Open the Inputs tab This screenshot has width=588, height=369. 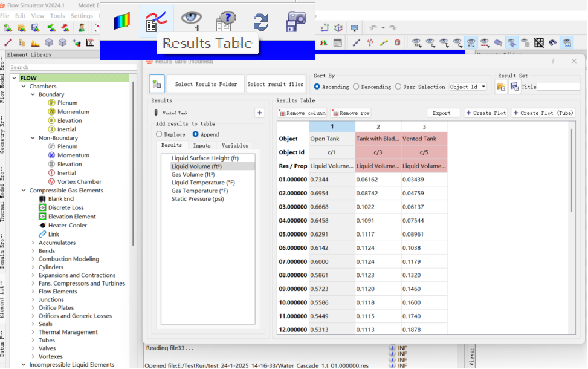coord(202,145)
